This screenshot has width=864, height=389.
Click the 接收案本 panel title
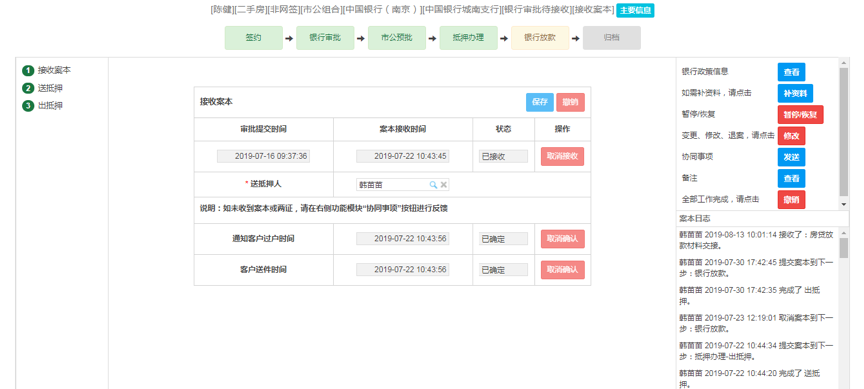216,102
